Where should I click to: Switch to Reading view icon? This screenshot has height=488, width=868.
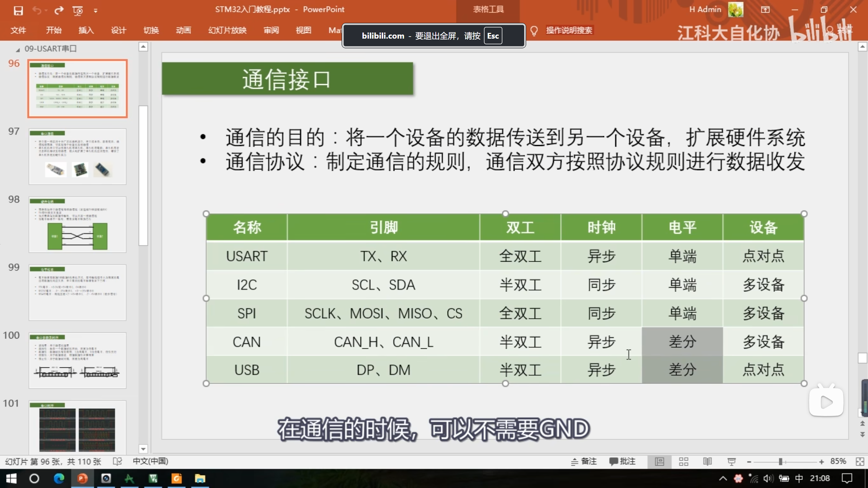707,462
